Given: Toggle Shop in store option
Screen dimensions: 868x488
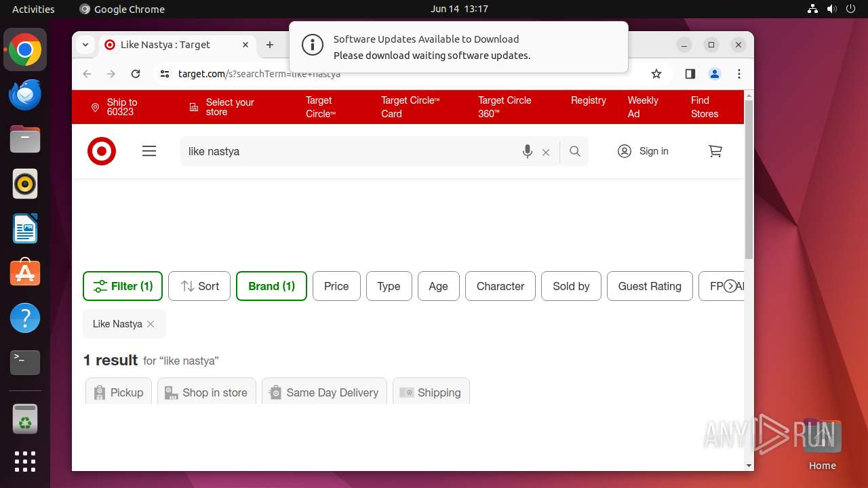Looking at the screenshot, I should click(x=207, y=391).
